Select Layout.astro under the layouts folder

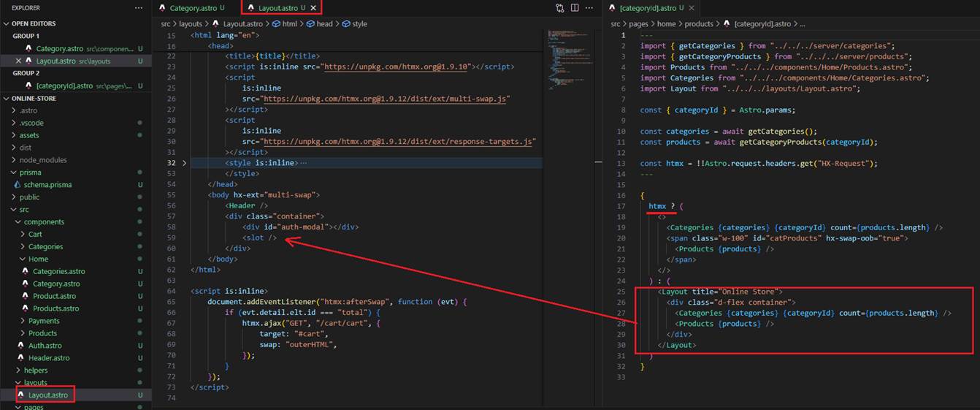tap(48, 395)
